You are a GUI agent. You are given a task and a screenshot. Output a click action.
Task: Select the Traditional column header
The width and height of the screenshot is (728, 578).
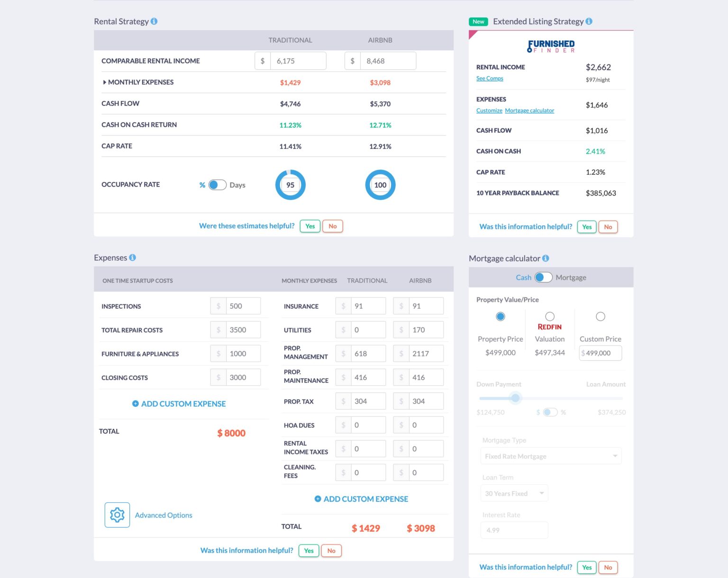tap(290, 40)
